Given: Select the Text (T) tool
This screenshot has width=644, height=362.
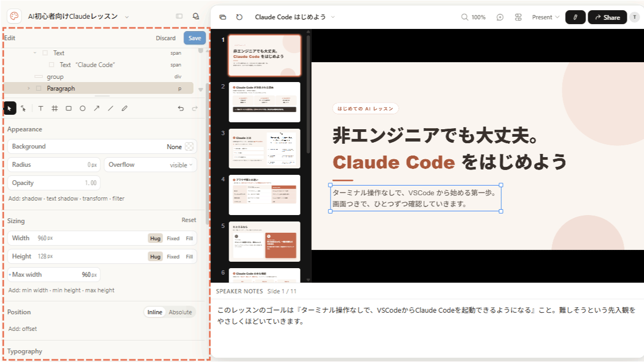Looking at the screenshot, I should click(x=41, y=108).
